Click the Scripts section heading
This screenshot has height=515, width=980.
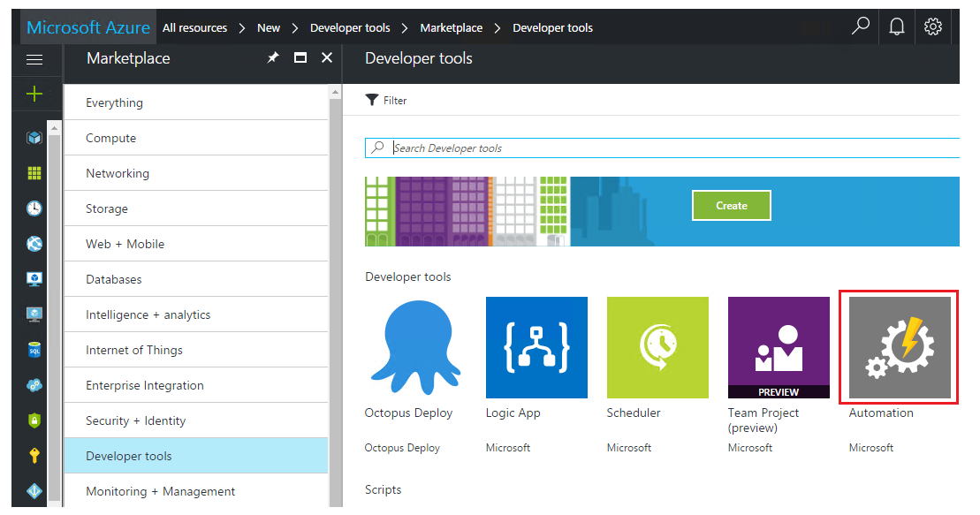point(384,489)
